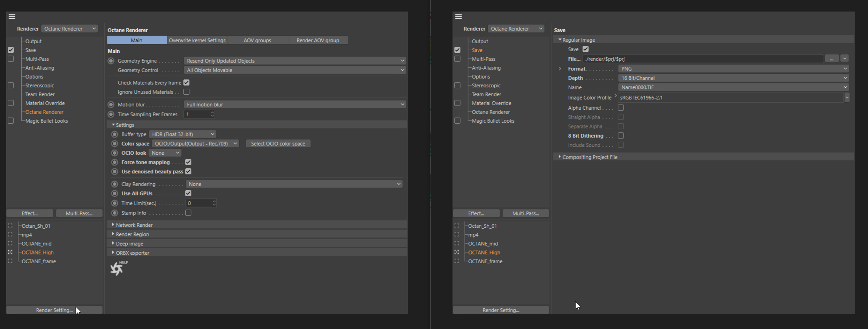
Task: Open hamburger menu in the Octane Renderer settings window
Action: (12, 16)
